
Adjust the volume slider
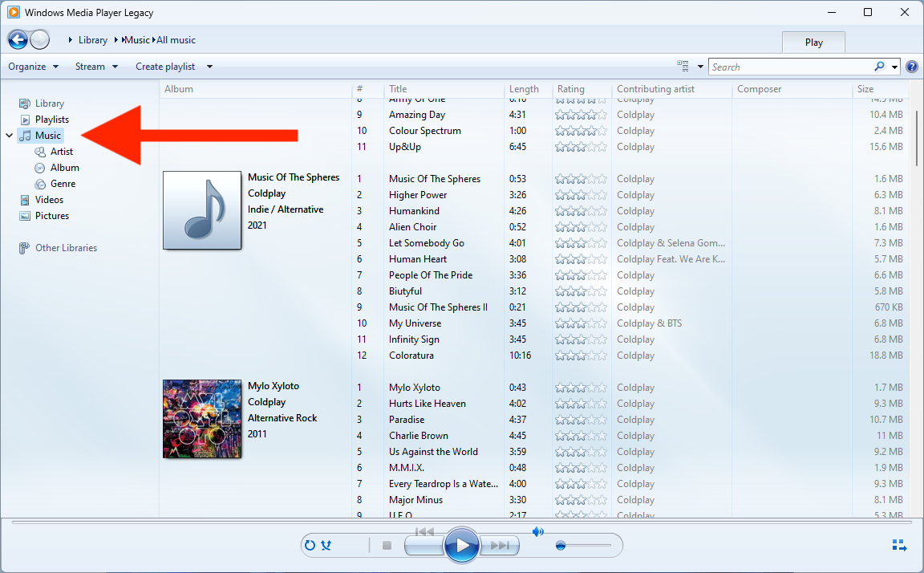point(561,545)
